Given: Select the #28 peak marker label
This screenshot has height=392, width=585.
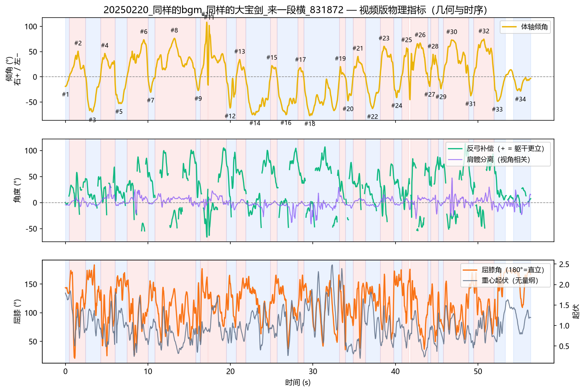Looking at the screenshot, I should pyautogui.click(x=433, y=46).
